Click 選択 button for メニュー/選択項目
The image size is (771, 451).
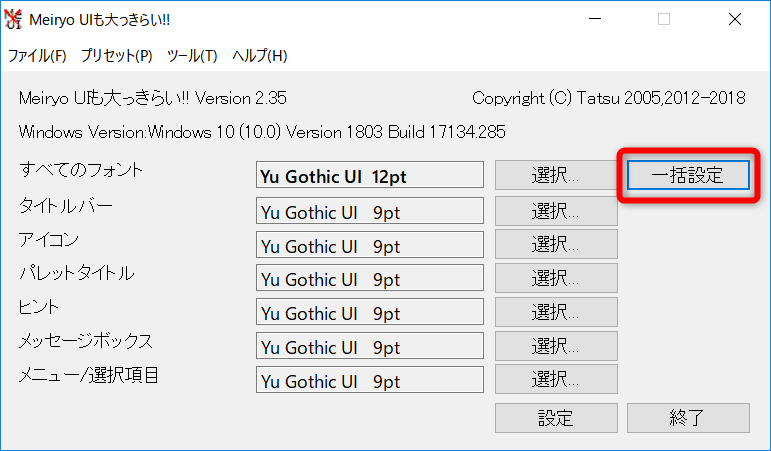[556, 380]
